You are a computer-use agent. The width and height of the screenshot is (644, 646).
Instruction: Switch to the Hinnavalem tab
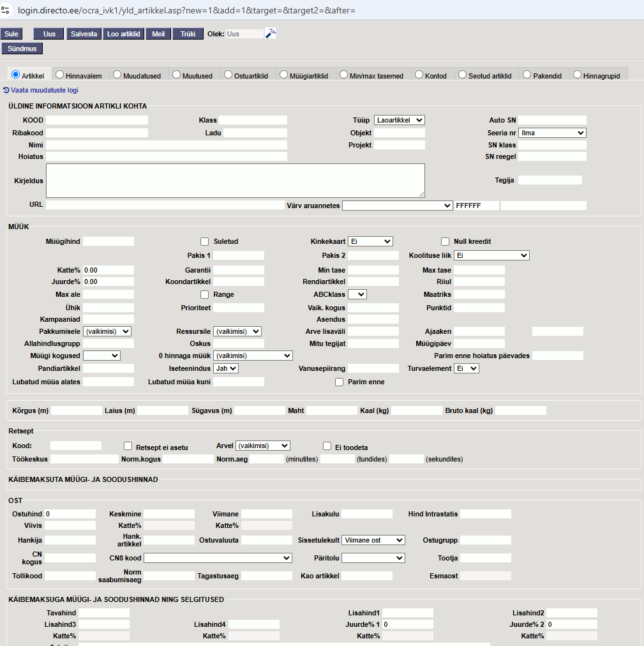point(79,75)
